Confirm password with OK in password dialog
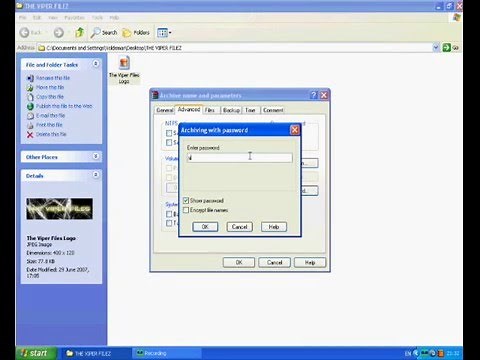 tap(205, 227)
